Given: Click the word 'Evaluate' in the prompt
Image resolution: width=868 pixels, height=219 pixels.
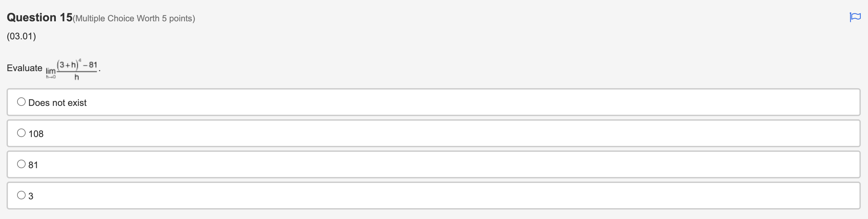Looking at the screenshot, I should (x=24, y=68).
